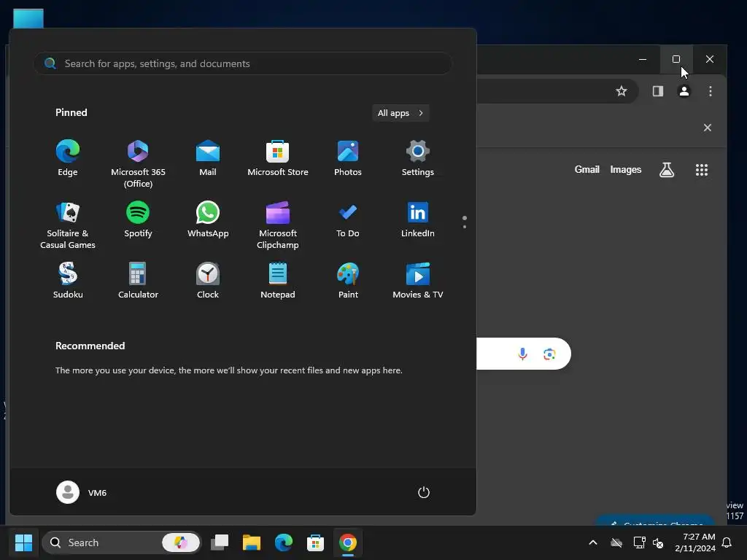The width and height of the screenshot is (747, 560).
Task: Toggle Chrome's side panel
Action: (x=658, y=91)
